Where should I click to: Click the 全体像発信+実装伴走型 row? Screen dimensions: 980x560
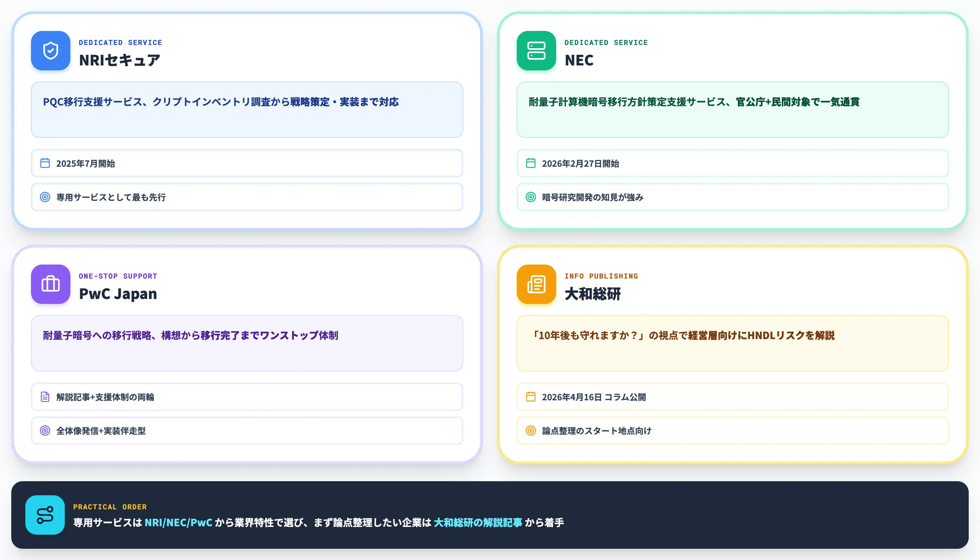point(247,431)
